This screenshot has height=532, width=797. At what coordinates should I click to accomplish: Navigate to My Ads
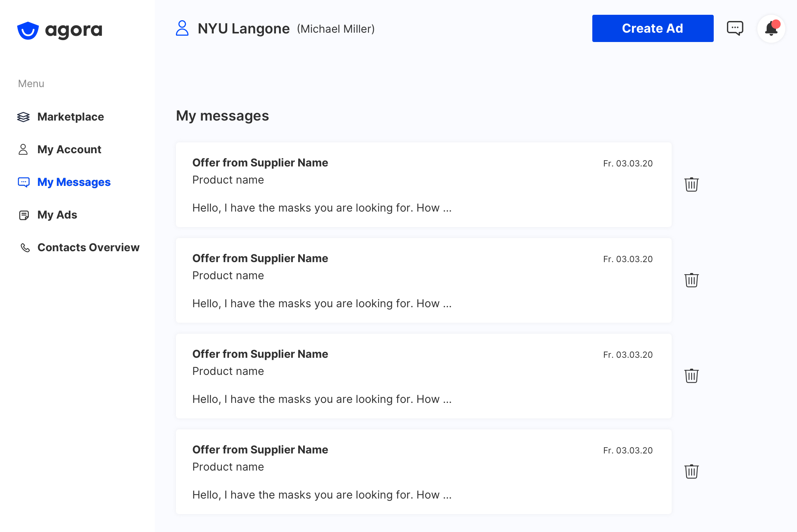tap(57, 215)
